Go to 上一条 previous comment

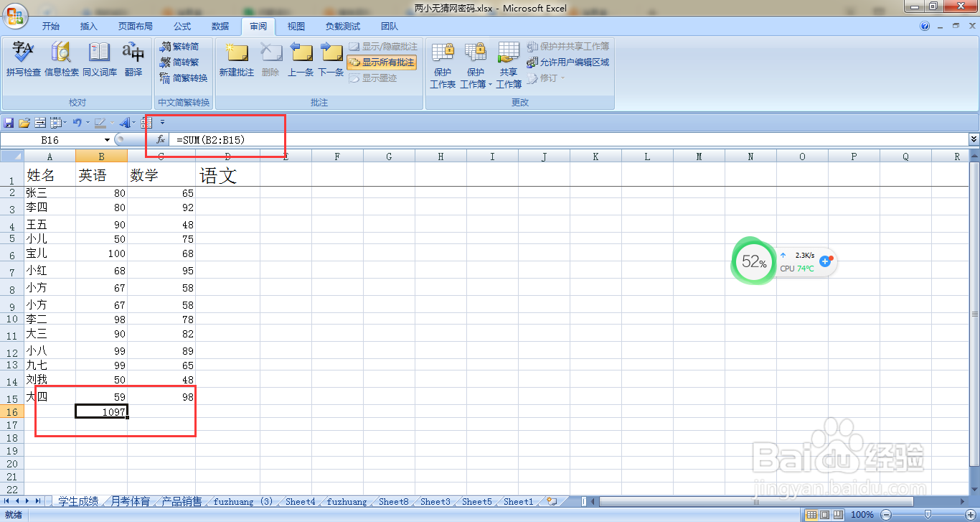click(301, 59)
